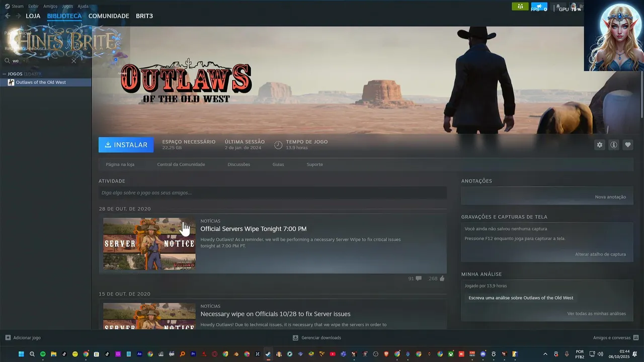
Task: Open 'Official Servers Wipe Tonight 7:00 PM' news title
Action: coord(254,229)
